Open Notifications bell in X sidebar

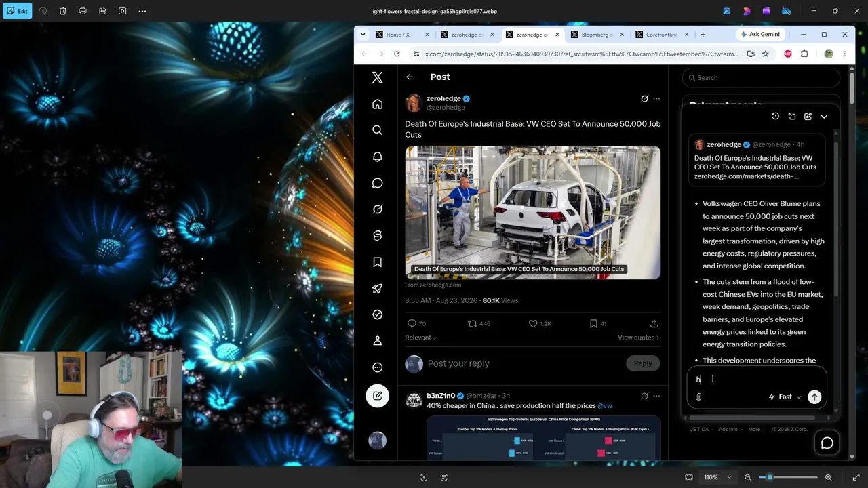coord(378,157)
